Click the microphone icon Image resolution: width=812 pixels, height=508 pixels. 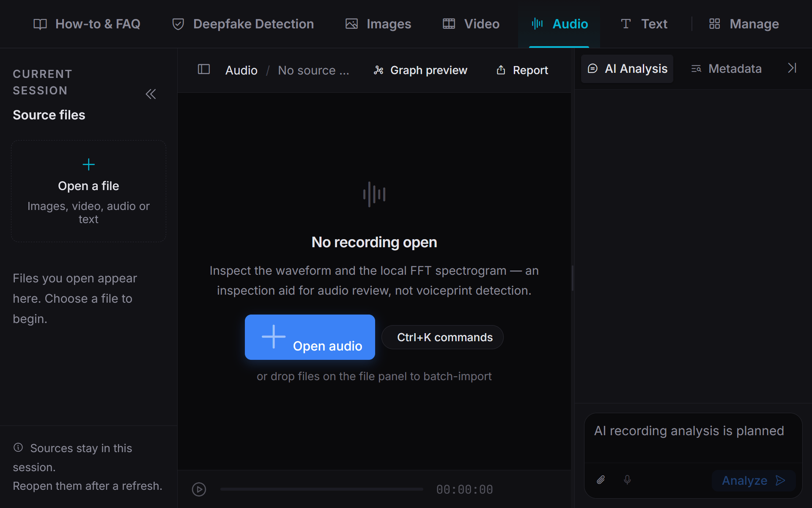click(x=627, y=480)
